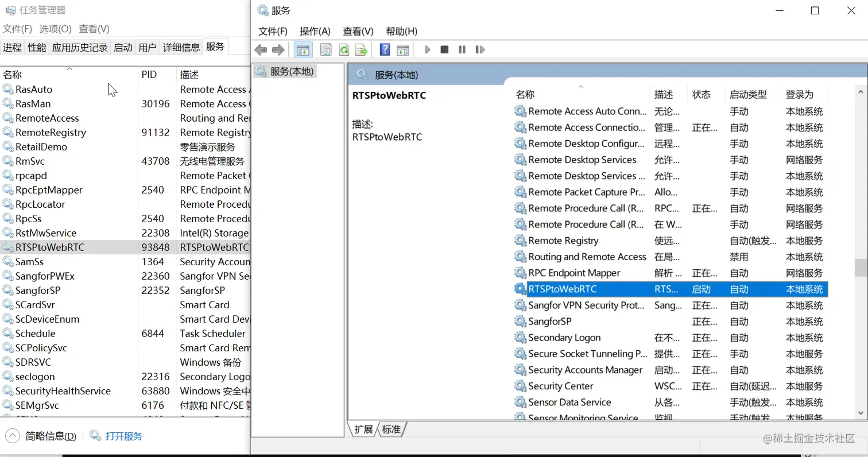Click the Start Service play icon
Viewport: 868px width, 457px height.
coord(427,50)
